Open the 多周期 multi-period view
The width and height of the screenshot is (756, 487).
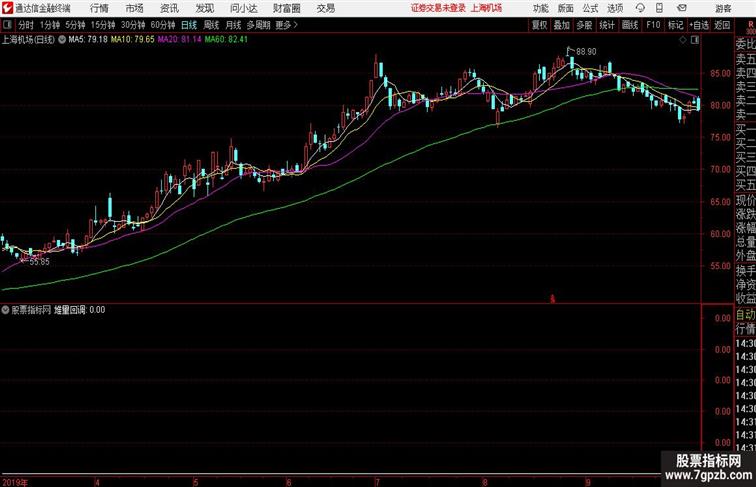258,25
